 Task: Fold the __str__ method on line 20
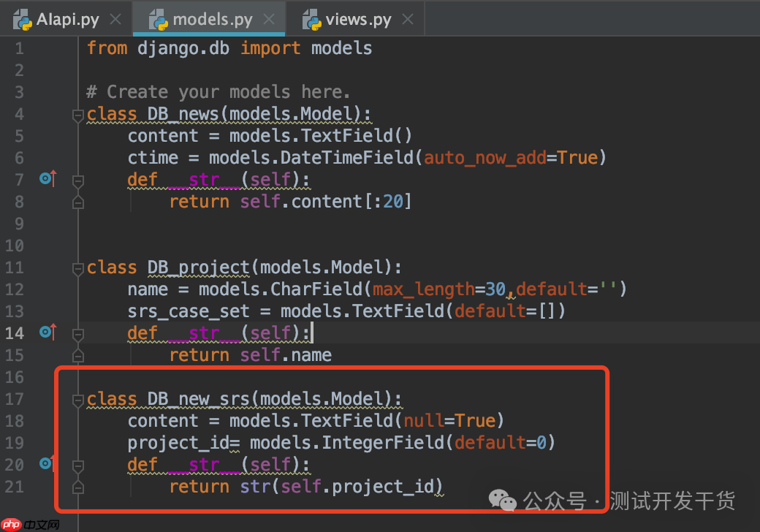click(x=77, y=465)
